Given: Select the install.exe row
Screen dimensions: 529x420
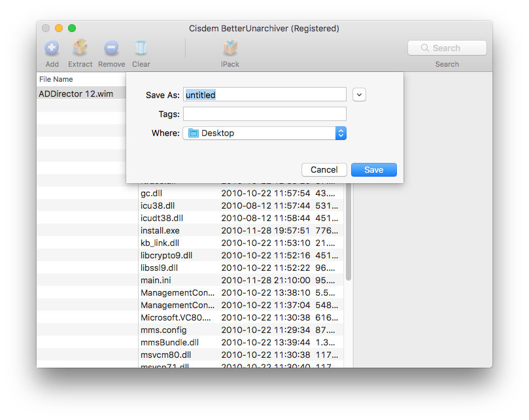Looking at the screenshot, I should click(x=241, y=230).
